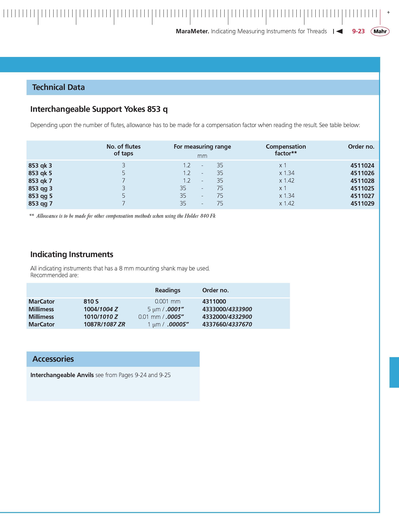Click the Indicating Instruments heading
Image resolution: width=399 pixels, height=532 pixels.
(72, 254)
